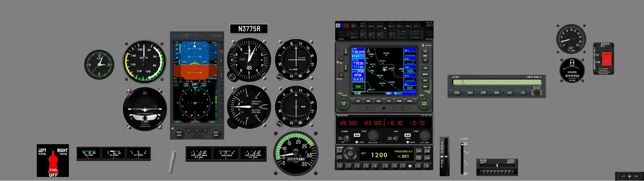Click view-control icon at bottom right corner

pyautogui.click(x=630, y=176)
